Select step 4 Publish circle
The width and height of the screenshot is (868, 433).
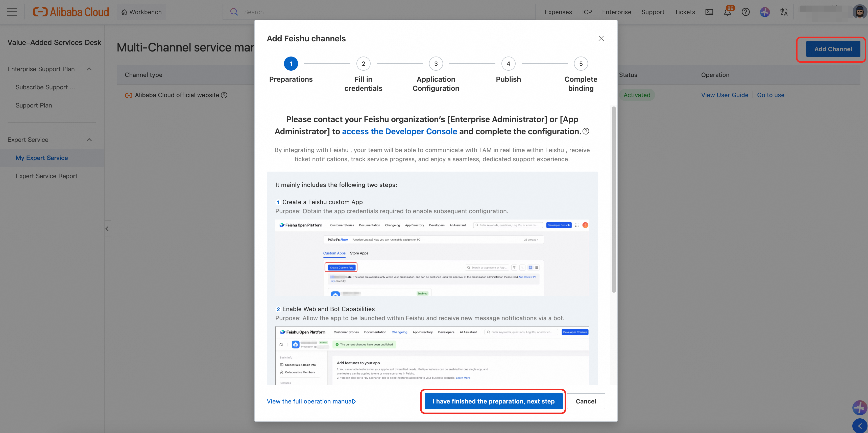tap(508, 64)
